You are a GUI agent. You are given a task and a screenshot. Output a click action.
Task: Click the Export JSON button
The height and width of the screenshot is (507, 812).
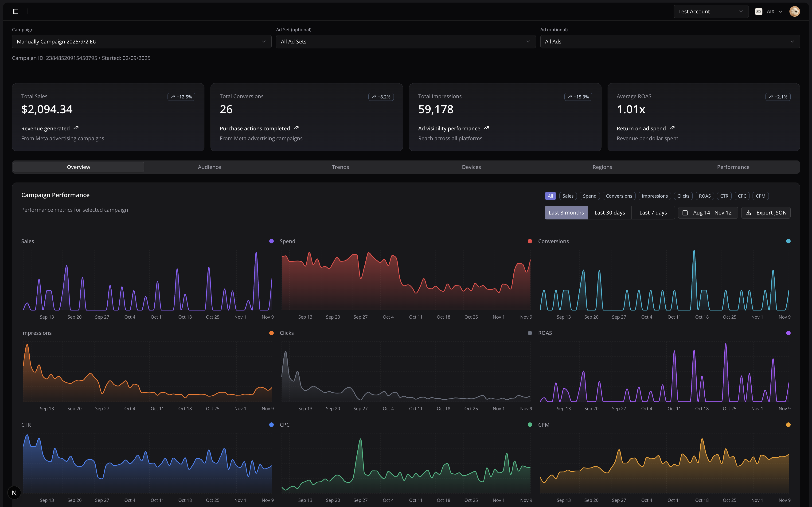pyautogui.click(x=766, y=213)
